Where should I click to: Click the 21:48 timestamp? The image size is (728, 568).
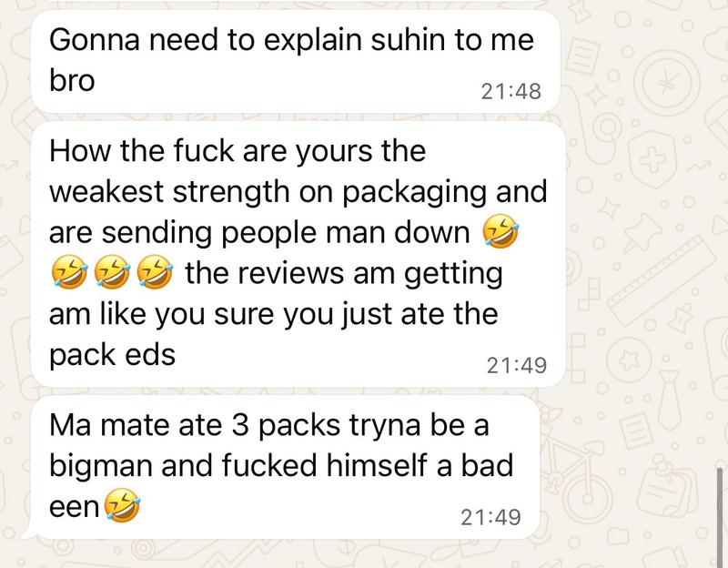coord(511,91)
